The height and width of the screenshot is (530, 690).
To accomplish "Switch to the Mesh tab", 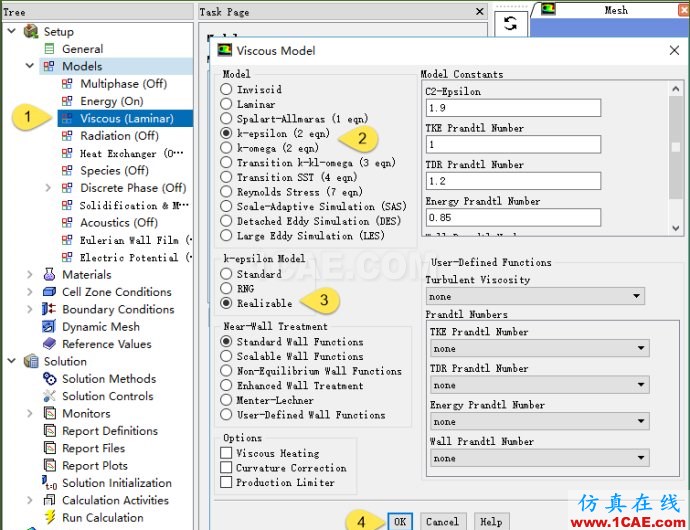I will (616, 10).
